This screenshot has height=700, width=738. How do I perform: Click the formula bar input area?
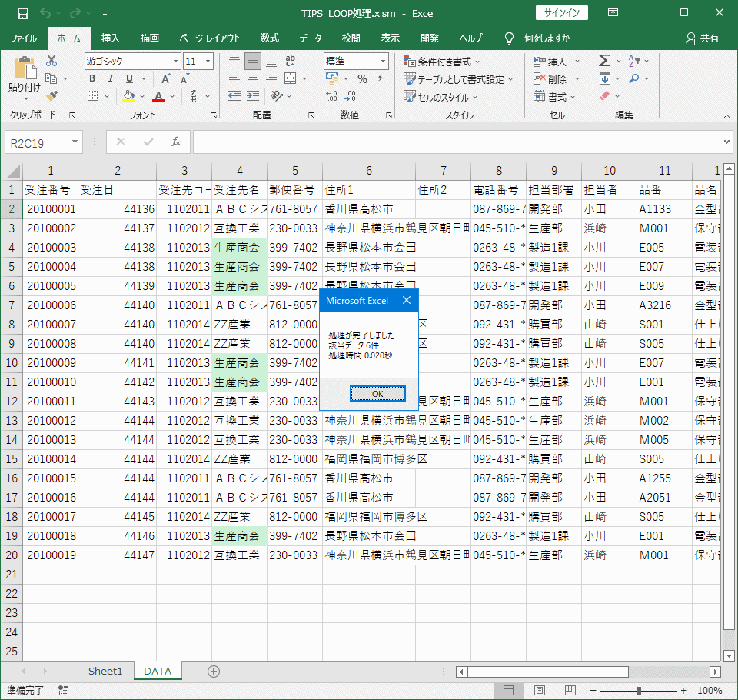tap(457, 142)
